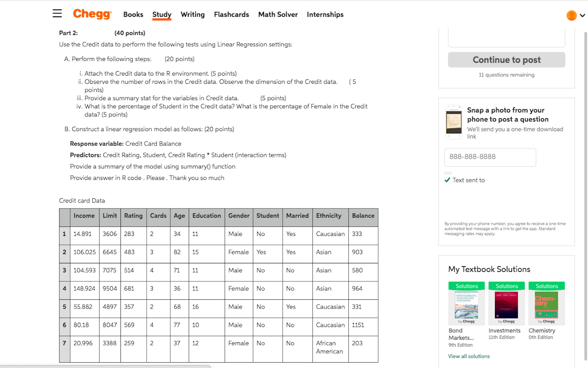The width and height of the screenshot is (588, 368).
Task: Open the Math Solver page
Action: 278,14
